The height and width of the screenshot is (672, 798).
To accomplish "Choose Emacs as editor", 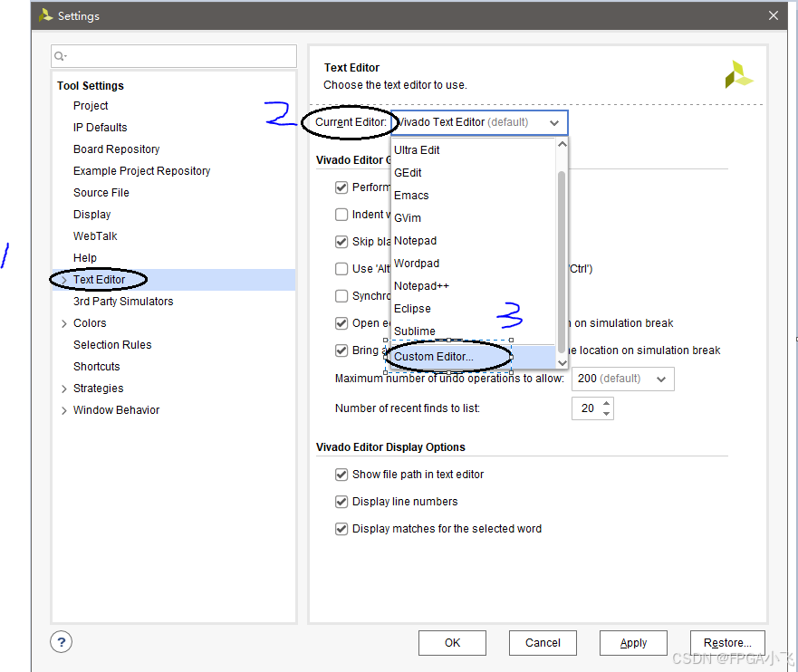I will 474,196.
